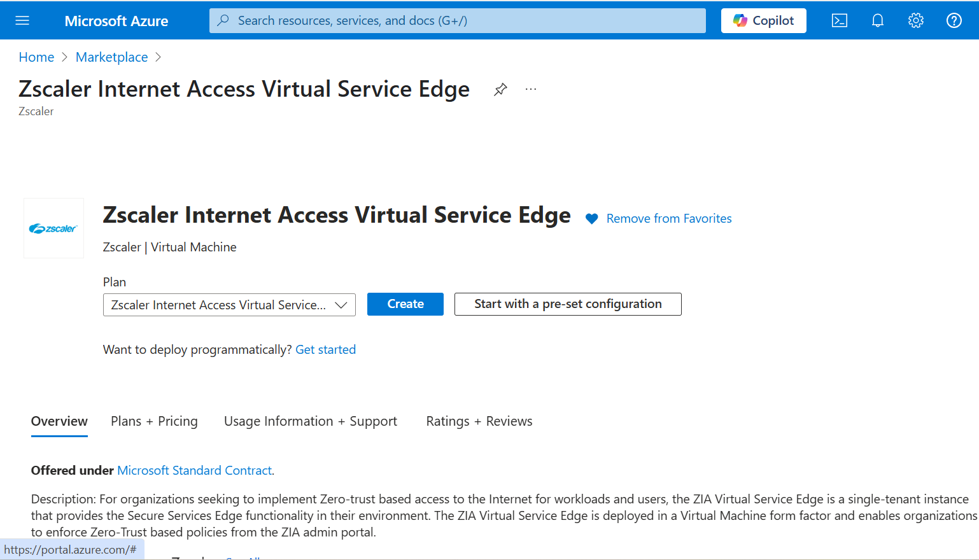Click the breadcrumb chevron after Marketplace
Image resolution: width=979 pixels, height=560 pixels.
[x=158, y=57]
